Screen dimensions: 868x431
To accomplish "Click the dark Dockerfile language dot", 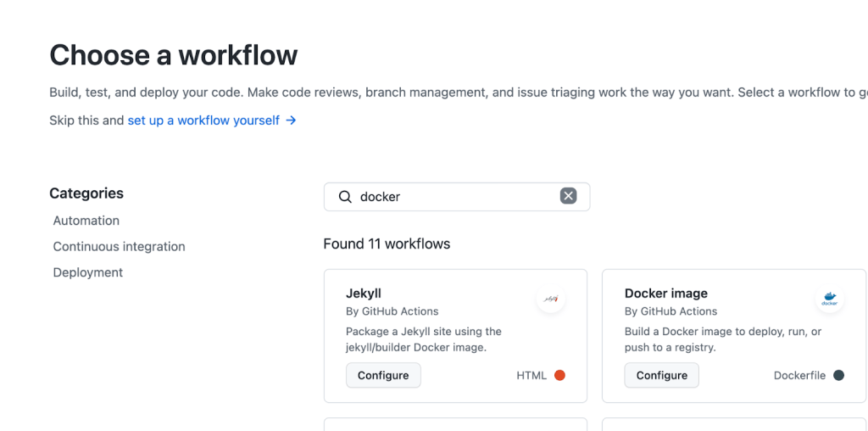I will 838,376.
